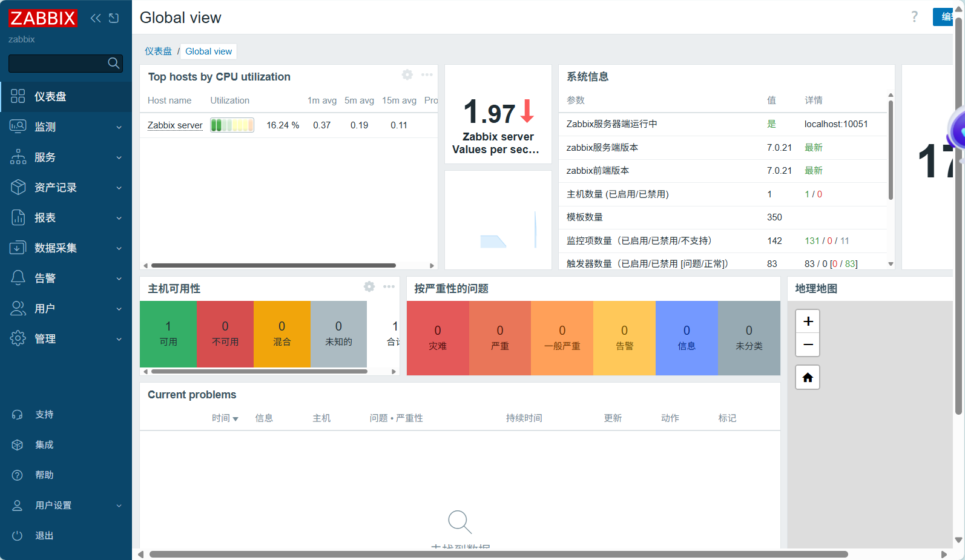
Task: Expand the 监测 menu chevron
Action: [119, 127]
